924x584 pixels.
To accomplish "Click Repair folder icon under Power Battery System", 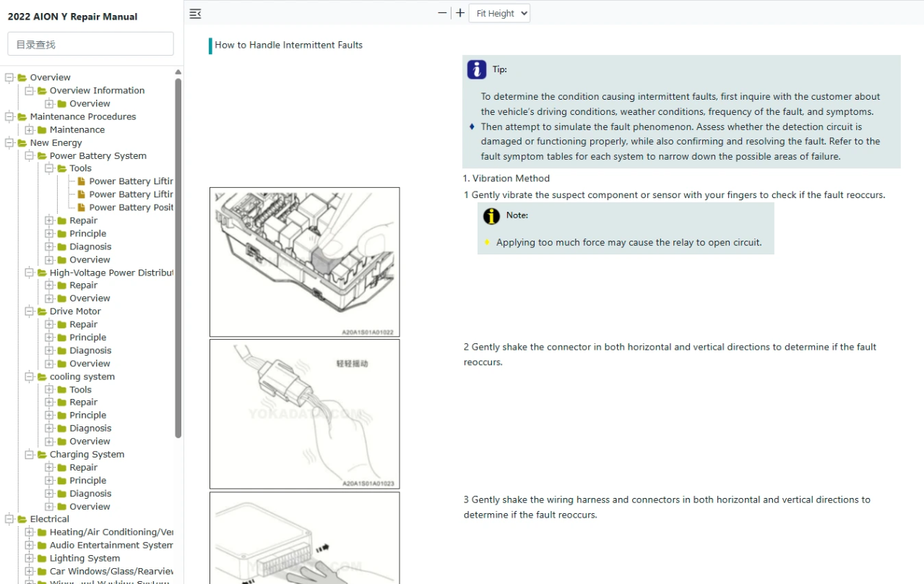I will coord(62,220).
